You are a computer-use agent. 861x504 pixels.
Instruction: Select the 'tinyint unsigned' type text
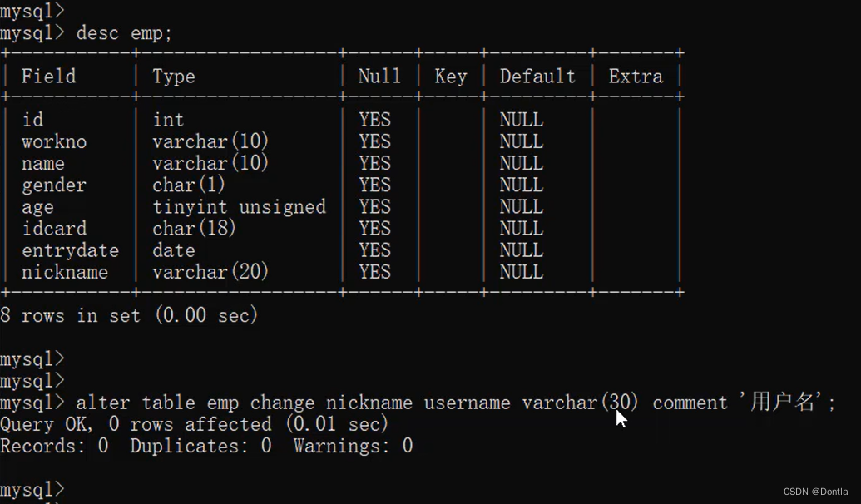pyautogui.click(x=239, y=207)
